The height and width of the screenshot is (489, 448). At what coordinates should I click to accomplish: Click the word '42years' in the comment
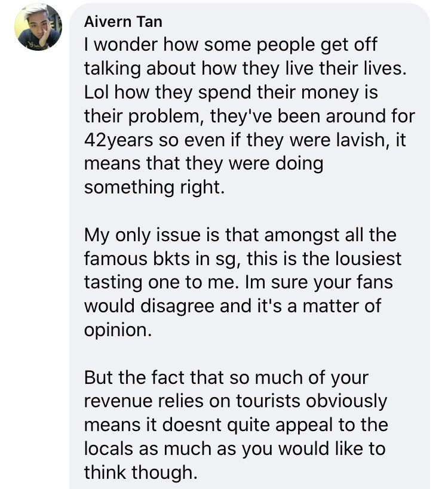tap(119, 140)
